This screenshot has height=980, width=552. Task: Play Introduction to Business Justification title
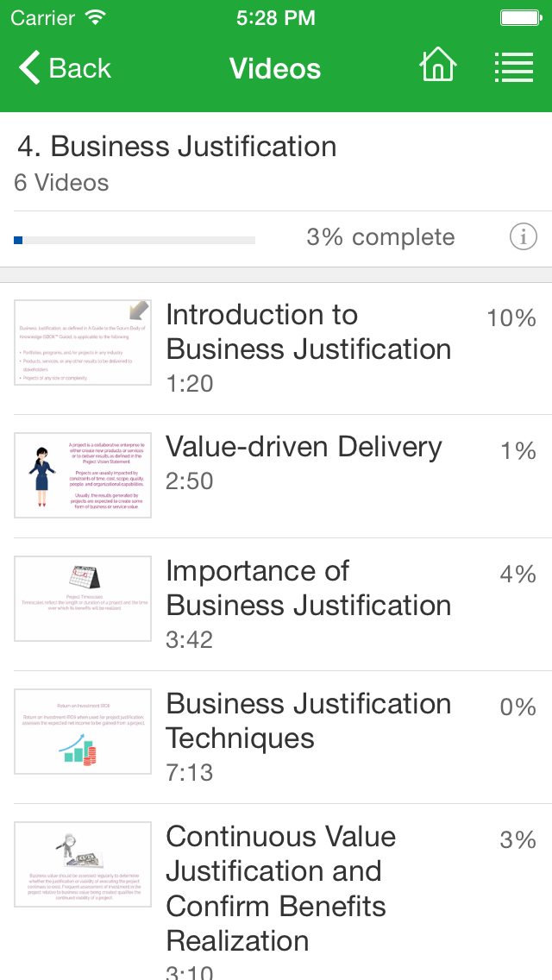point(308,332)
